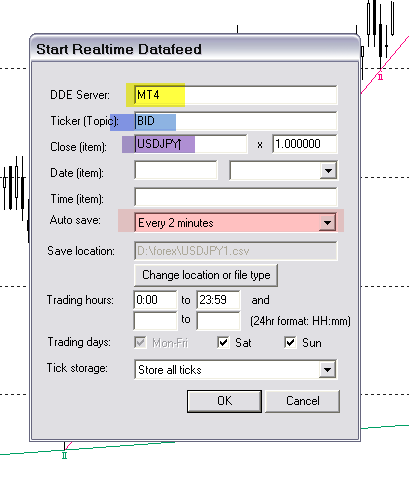Toggle the Sun trading day checkbox

point(290,342)
